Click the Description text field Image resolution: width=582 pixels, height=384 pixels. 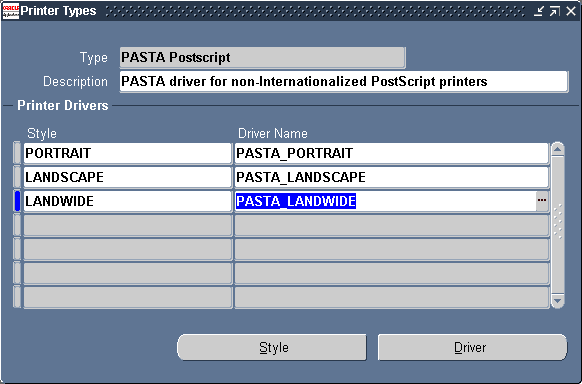point(344,81)
